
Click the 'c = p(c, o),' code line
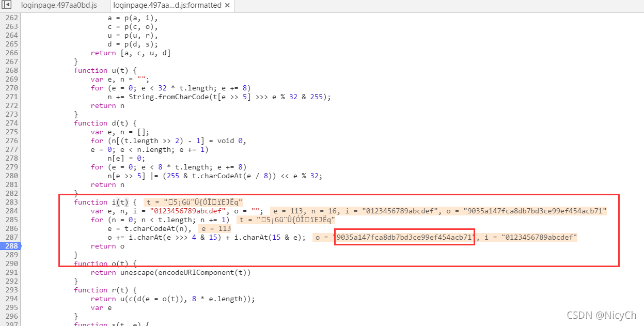pos(133,26)
